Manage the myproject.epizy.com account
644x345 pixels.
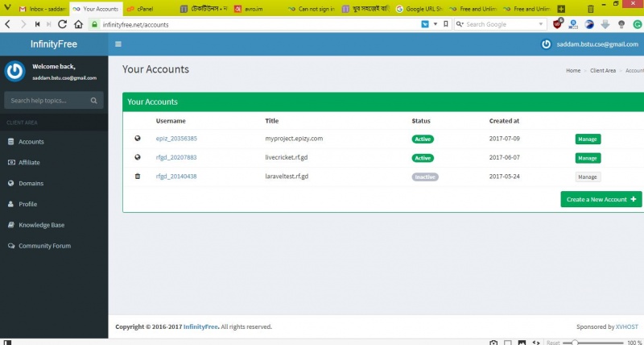(588, 139)
